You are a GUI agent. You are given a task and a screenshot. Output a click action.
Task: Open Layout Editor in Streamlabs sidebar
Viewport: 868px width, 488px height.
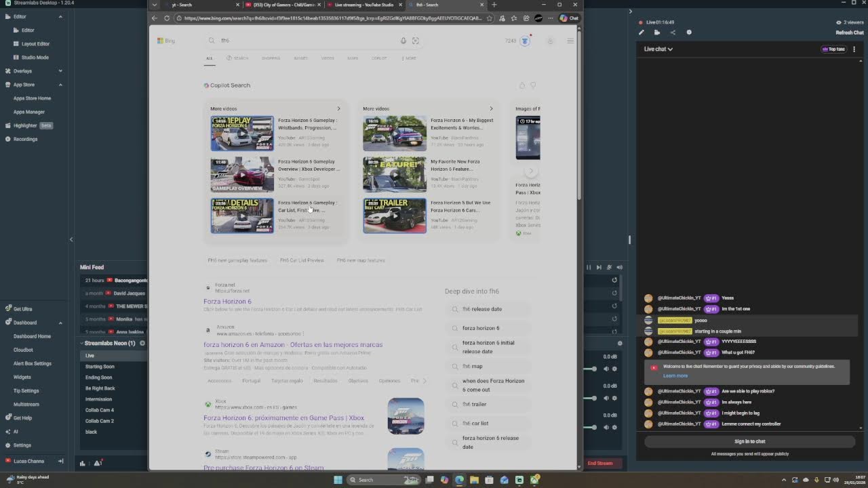[x=35, y=44]
